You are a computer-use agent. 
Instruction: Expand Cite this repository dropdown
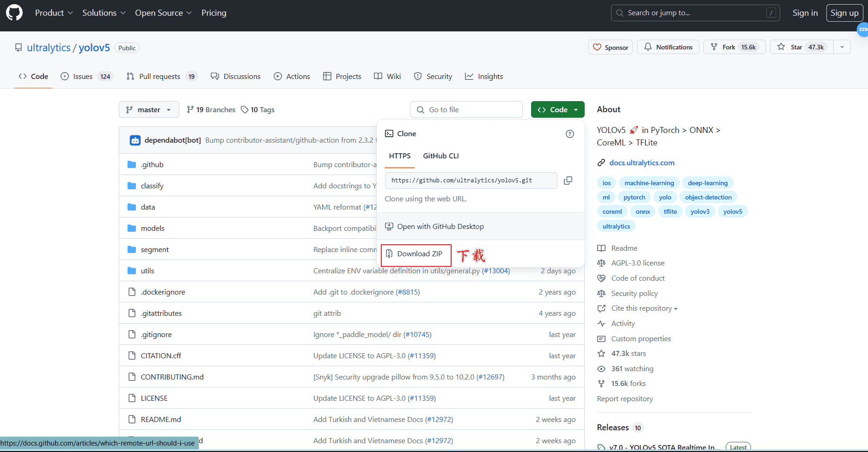[644, 308]
